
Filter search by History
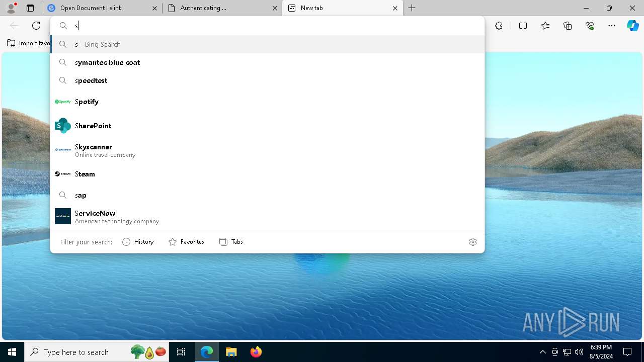click(x=138, y=242)
